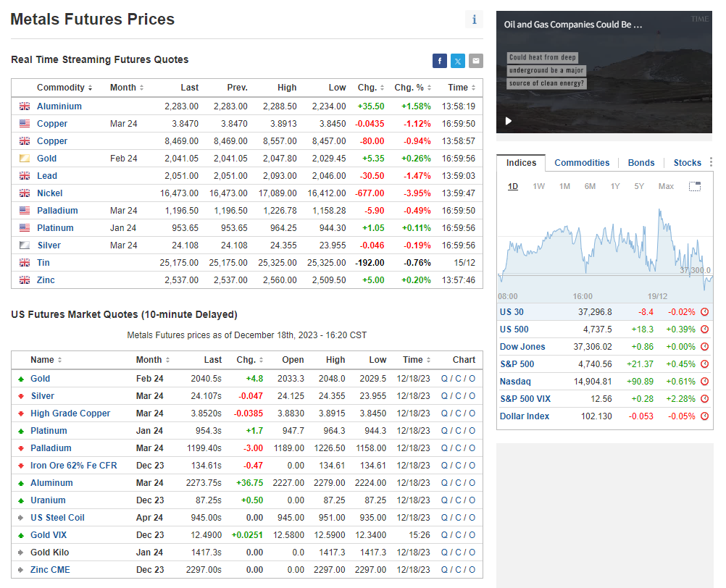Viewport: 726px width, 588px height.
Task: Select the 1W chart range
Action: (538, 186)
